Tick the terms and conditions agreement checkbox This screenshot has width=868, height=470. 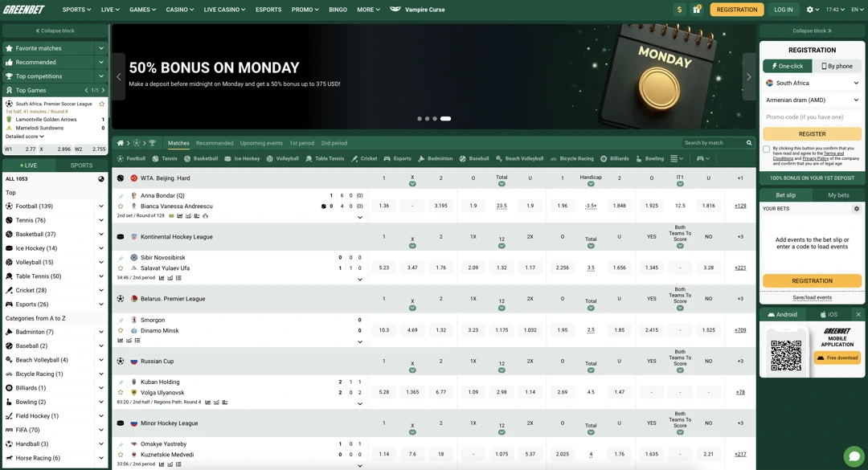pos(767,149)
